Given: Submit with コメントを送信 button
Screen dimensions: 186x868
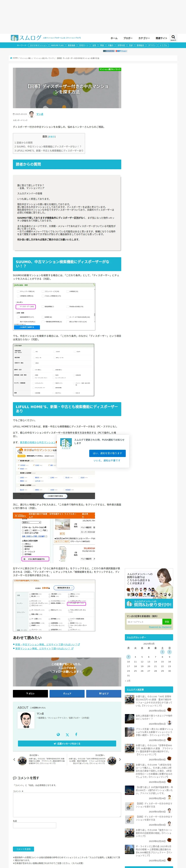Looking at the screenshot, I should [23, 849].
